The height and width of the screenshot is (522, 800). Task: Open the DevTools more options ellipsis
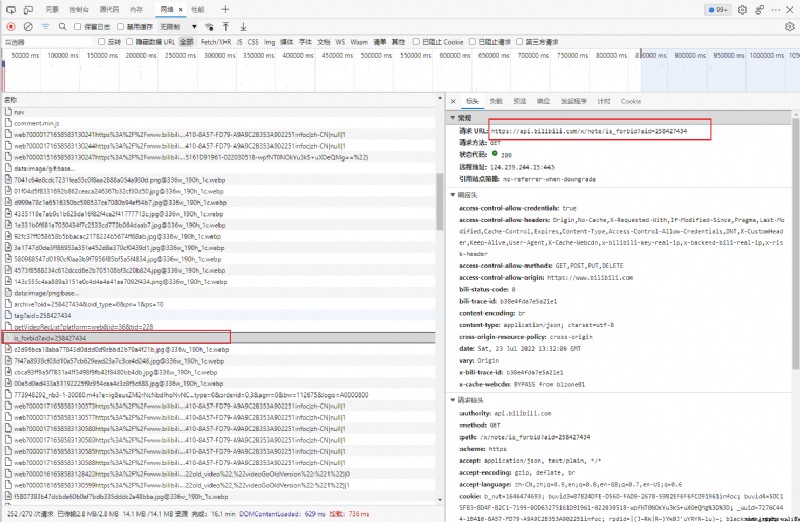(x=776, y=9)
